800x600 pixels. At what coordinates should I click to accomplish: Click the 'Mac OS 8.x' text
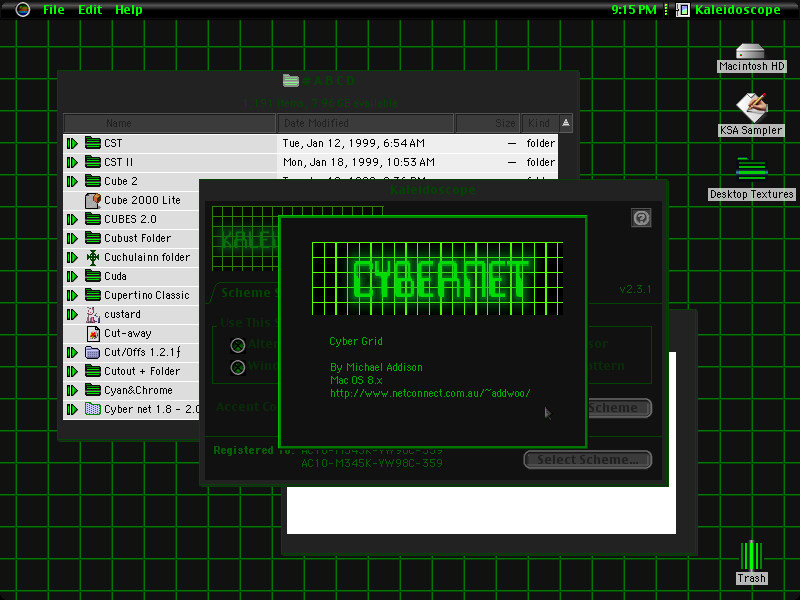356,381
